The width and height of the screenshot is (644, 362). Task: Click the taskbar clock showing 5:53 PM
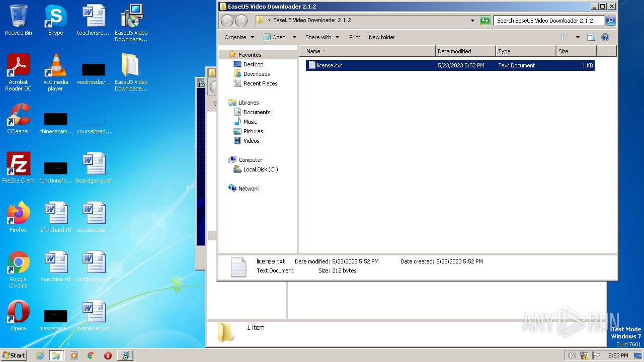click(x=618, y=355)
